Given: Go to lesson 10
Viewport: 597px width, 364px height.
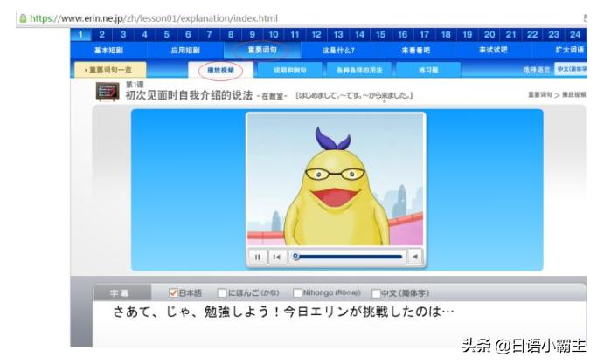Looking at the screenshot, I should [274, 35].
